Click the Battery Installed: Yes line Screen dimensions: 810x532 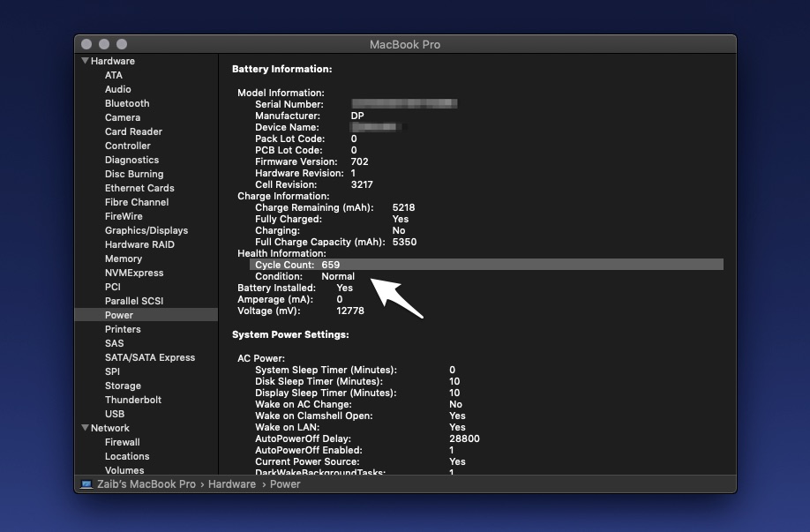tap(295, 288)
